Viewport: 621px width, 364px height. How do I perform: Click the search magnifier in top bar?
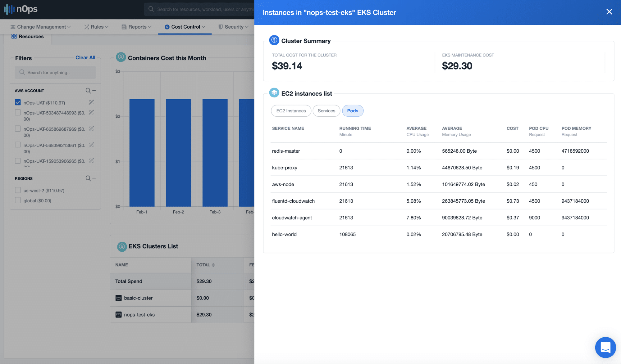click(151, 9)
